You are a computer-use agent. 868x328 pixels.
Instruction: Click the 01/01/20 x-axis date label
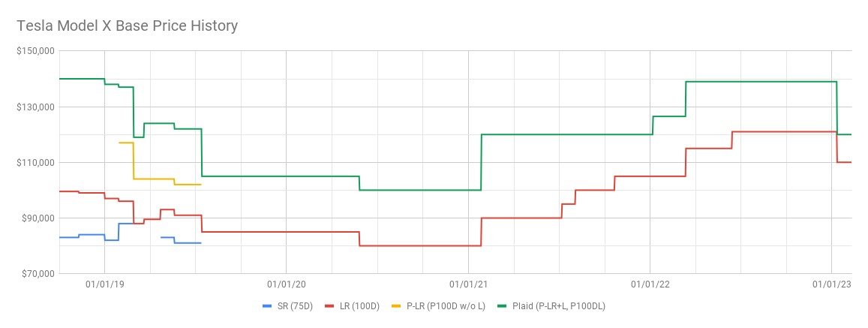click(x=286, y=284)
